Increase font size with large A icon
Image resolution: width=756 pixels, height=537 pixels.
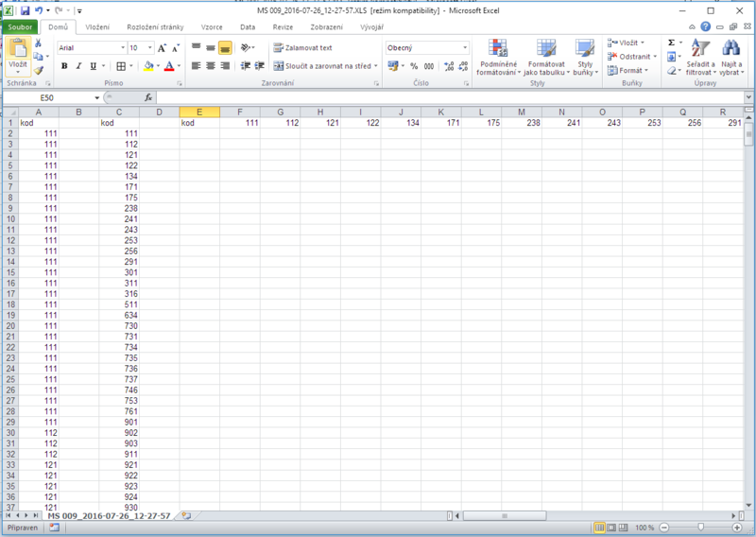(x=162, y=48)
